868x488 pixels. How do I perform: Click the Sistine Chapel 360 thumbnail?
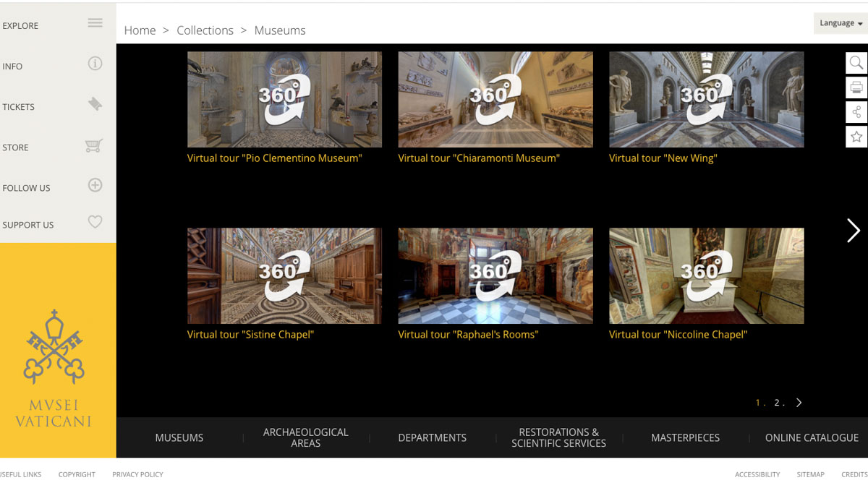(x=284, y=275)
